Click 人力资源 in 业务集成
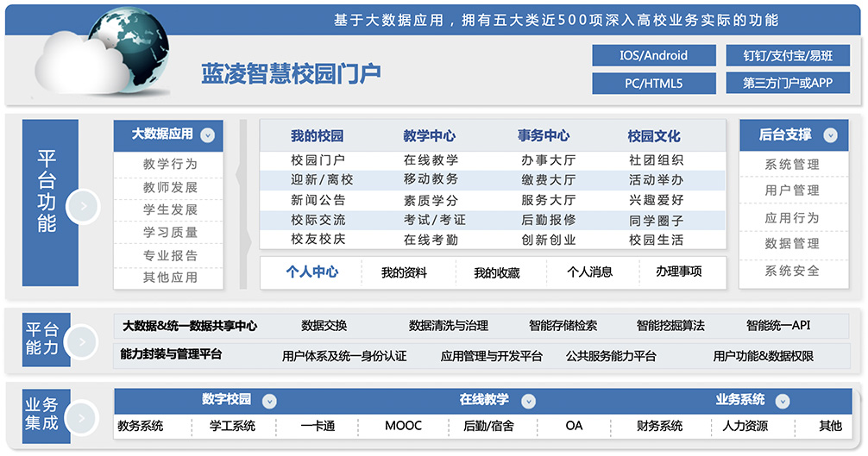The image size is (868, 456). point(745,426)
